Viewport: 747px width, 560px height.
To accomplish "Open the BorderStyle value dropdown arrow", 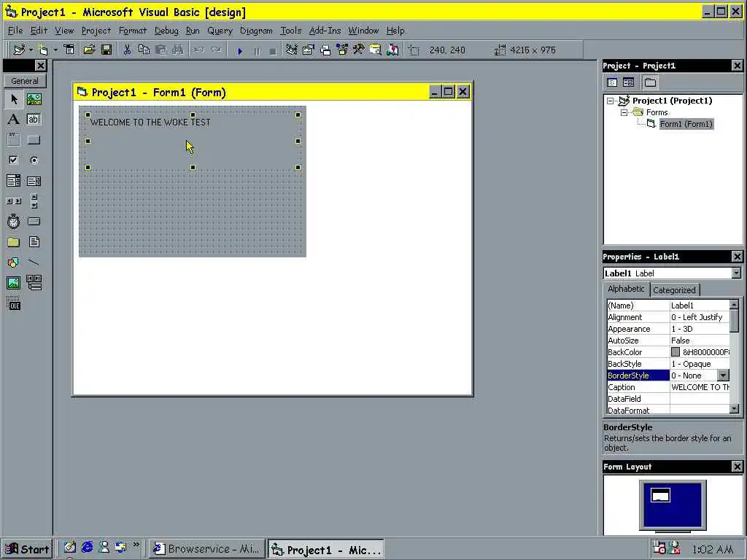I will [x=723, y=376].
